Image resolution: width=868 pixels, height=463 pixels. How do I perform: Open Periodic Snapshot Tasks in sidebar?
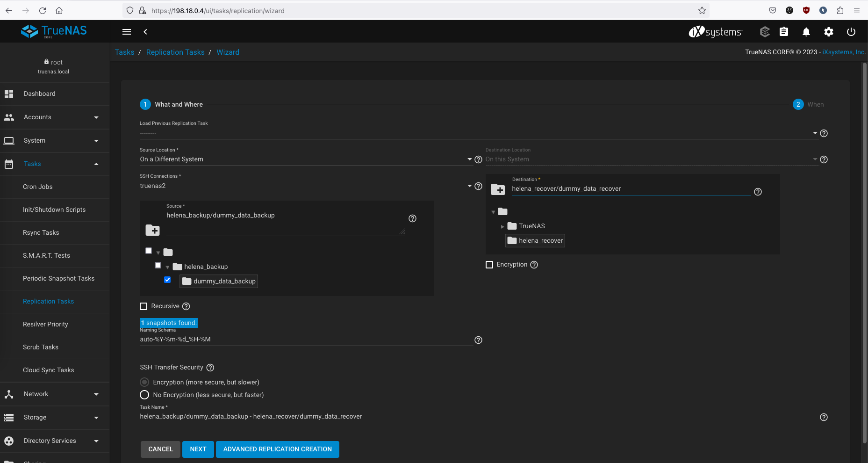coord(58,278)
